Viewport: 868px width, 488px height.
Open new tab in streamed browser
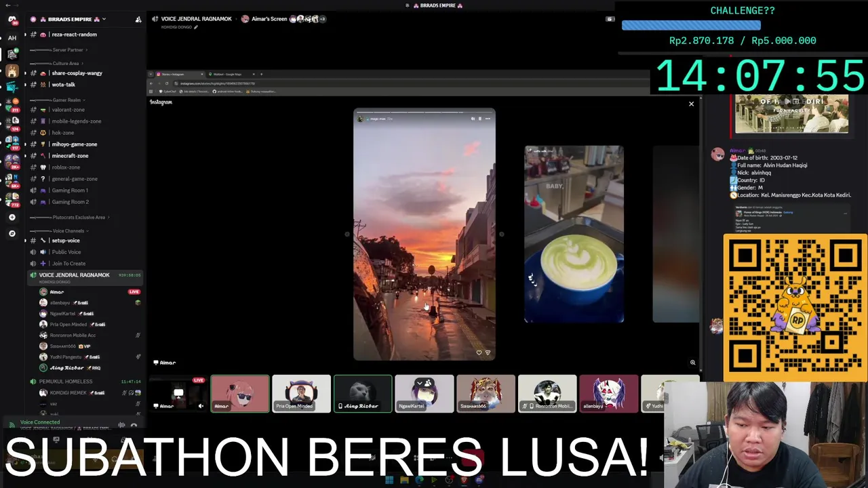[x=261, y=74]
